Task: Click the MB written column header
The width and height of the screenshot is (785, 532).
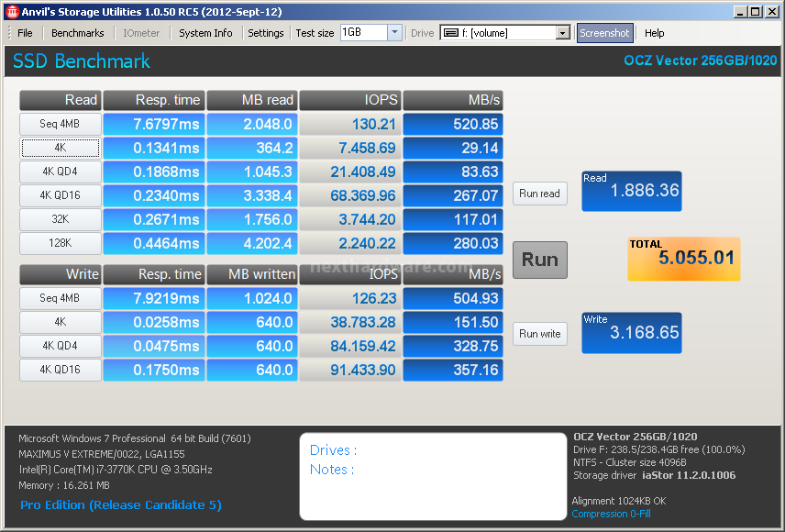Action: (x=252, y=274)
